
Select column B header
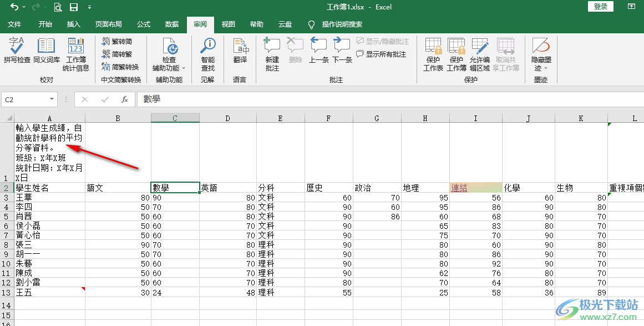point(118,118)
